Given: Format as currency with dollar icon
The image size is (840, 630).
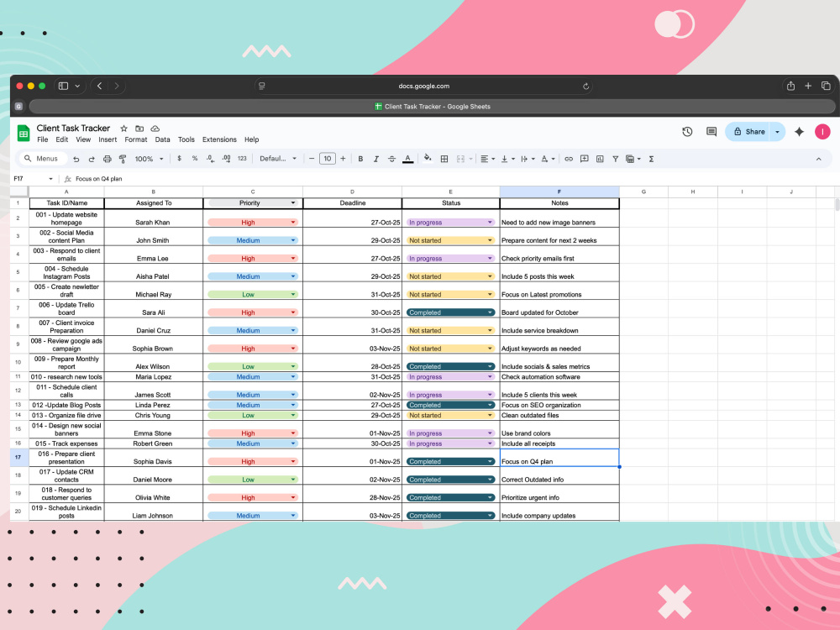Looking at the screenshot, I should (x=179, y=159).
